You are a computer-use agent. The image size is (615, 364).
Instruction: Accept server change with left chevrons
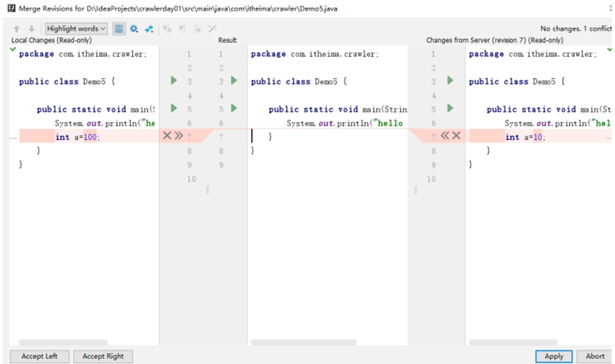tap(445, 136)
